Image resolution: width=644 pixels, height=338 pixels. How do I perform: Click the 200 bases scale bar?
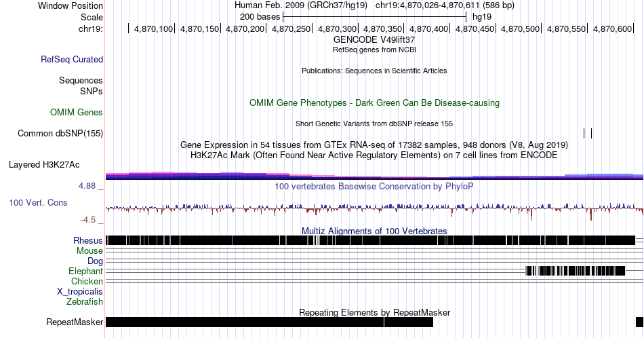pyautogui.click(x=375, y=17)
